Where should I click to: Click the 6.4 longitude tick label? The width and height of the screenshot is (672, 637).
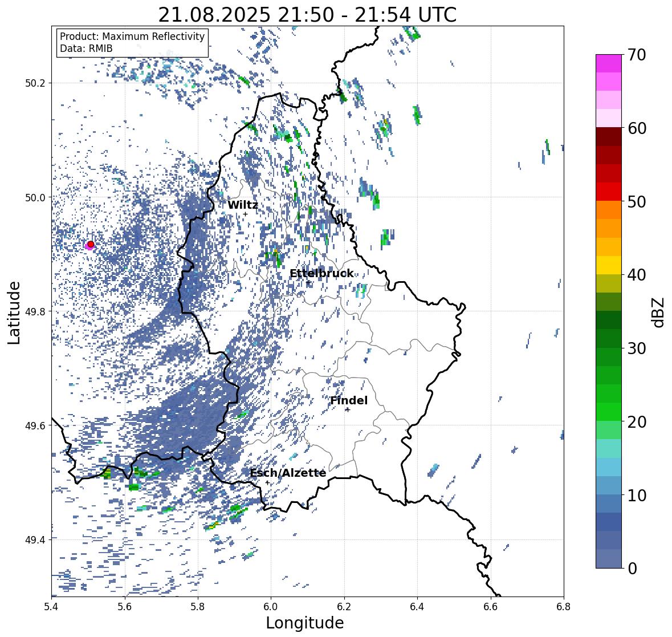pos(417,607)
